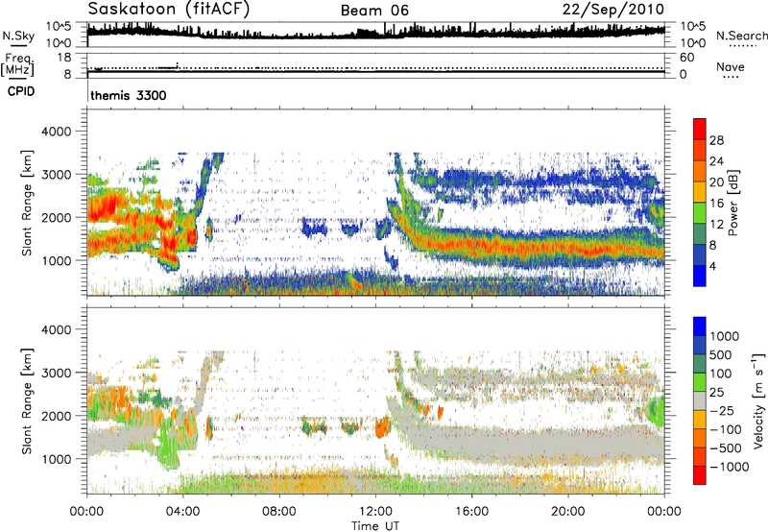Click the '08:00' time axis label

click(x=279, y=512)
